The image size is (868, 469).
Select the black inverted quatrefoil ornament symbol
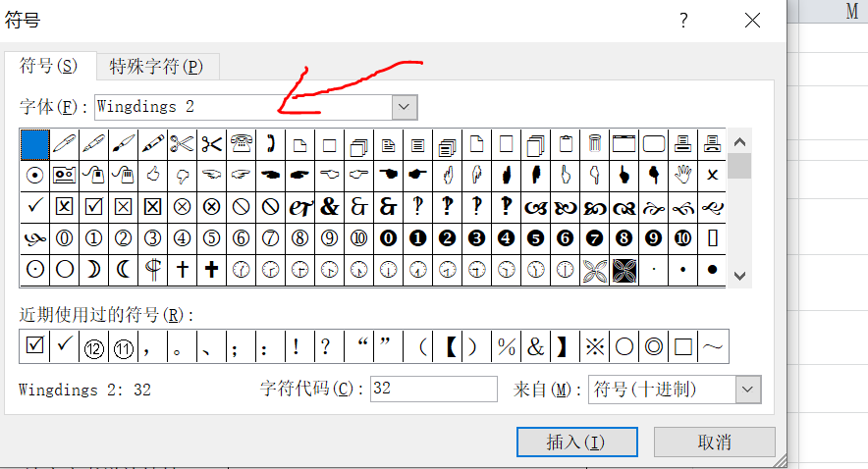624,270
